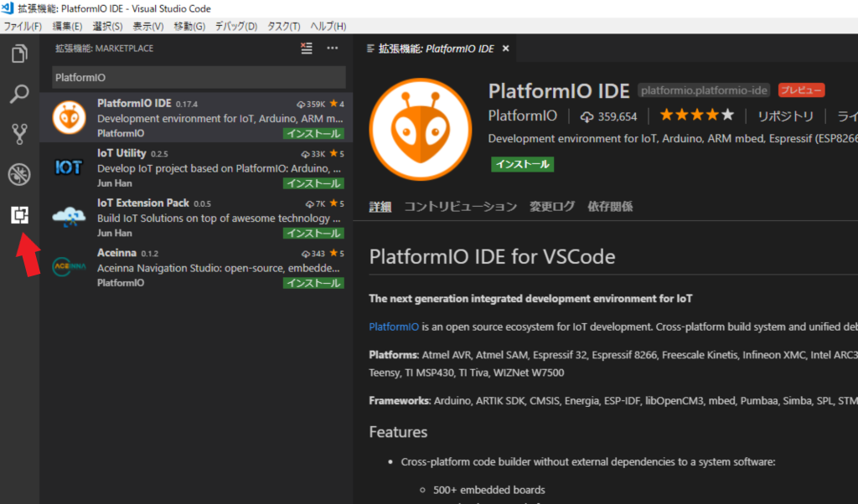
Task: Click the Extensions icon marked by the red arrow
Action: [19, 215]
